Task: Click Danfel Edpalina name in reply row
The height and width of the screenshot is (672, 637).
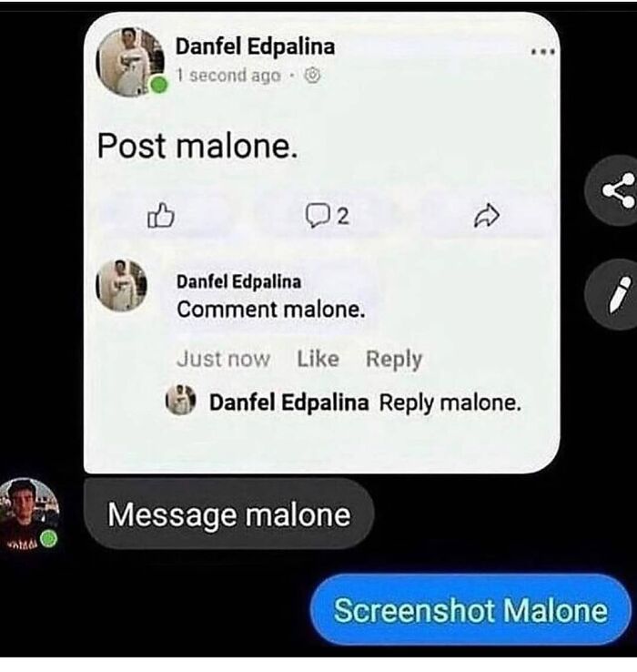Action: [288, 402]
